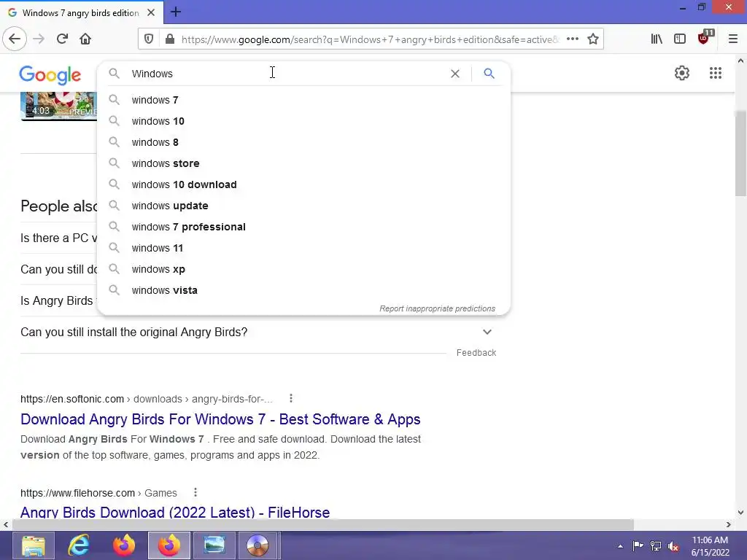Open the taskbar clock and date
This screenshot has width=747, height=560.
[710, 546]
